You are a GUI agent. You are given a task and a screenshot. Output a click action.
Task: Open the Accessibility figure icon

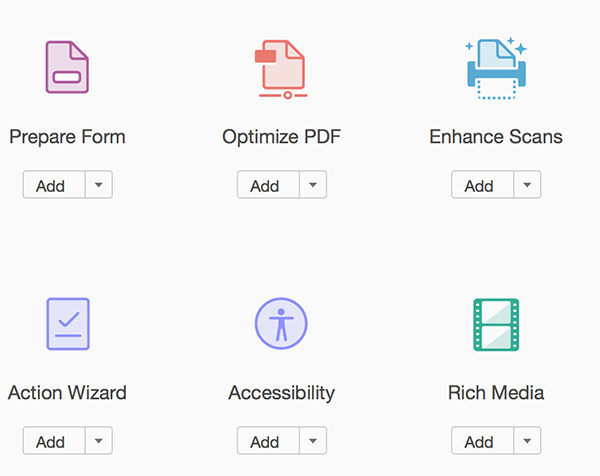[x=281, y=324]
